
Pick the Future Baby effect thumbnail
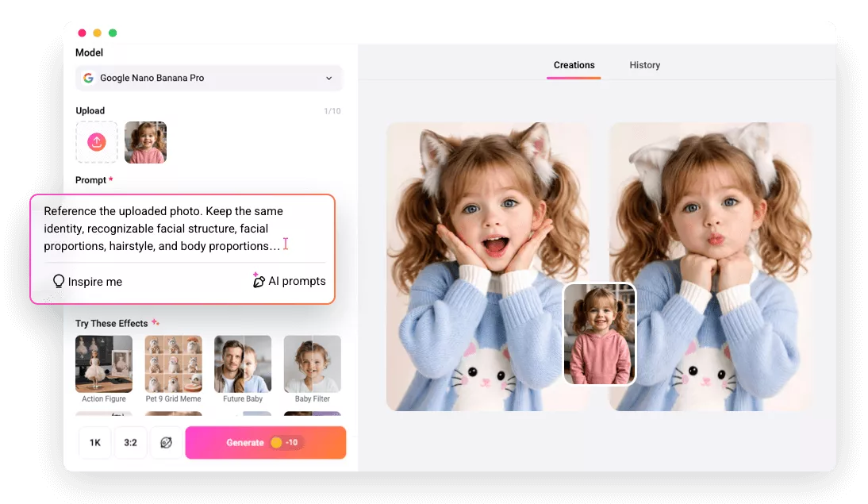point(243,364)
